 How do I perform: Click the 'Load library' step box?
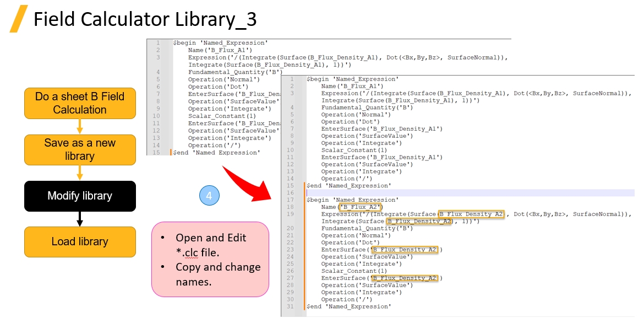[80, 241]
